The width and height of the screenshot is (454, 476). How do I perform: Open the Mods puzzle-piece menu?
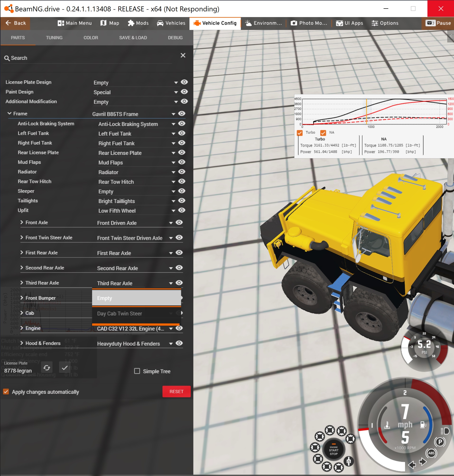click(x=138, y=23)
